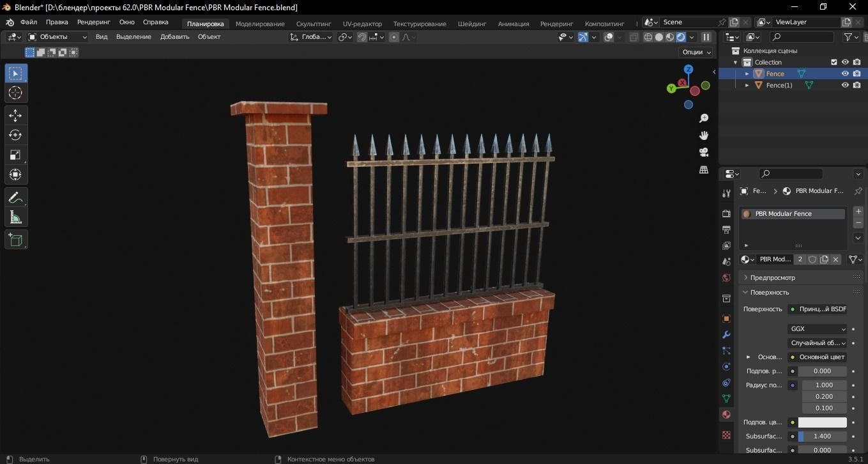Click the pin icon in properties header
Screen dimensions: 868x464
(x=858, y=191)
